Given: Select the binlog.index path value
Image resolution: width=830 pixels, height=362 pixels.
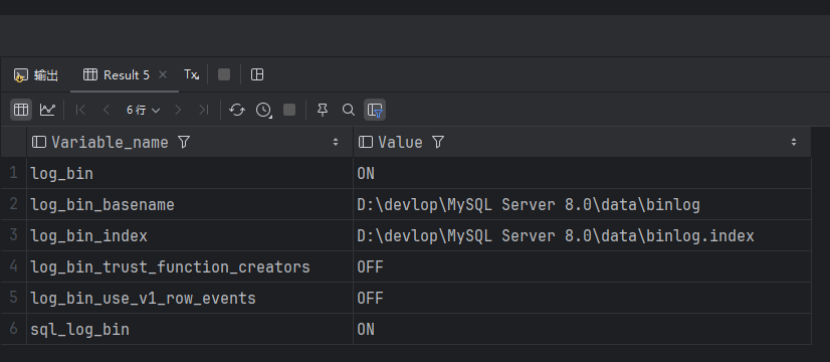Looking at the screenshot, I should 582,236.
